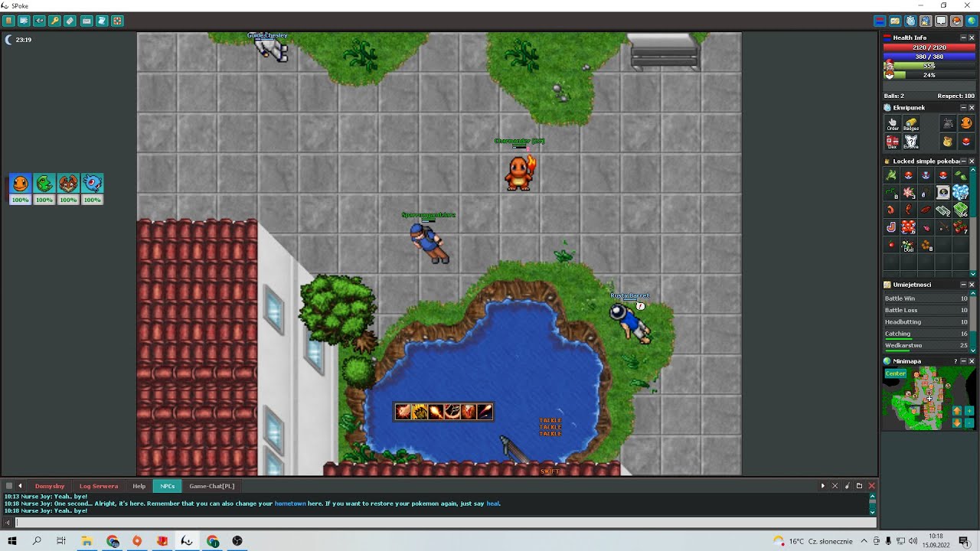
Task: Click the ticket icon in top toolbar
Action: [x=70, y=21]
